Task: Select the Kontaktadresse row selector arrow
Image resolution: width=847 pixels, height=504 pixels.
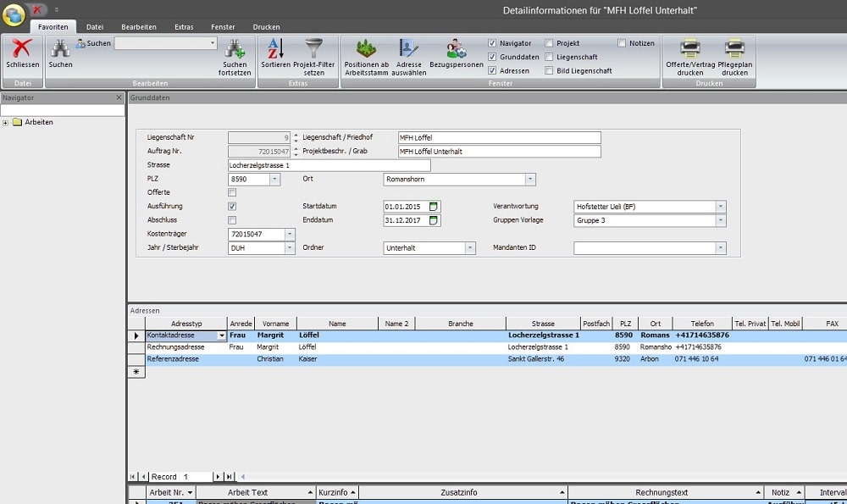Action: coord(136,335)
